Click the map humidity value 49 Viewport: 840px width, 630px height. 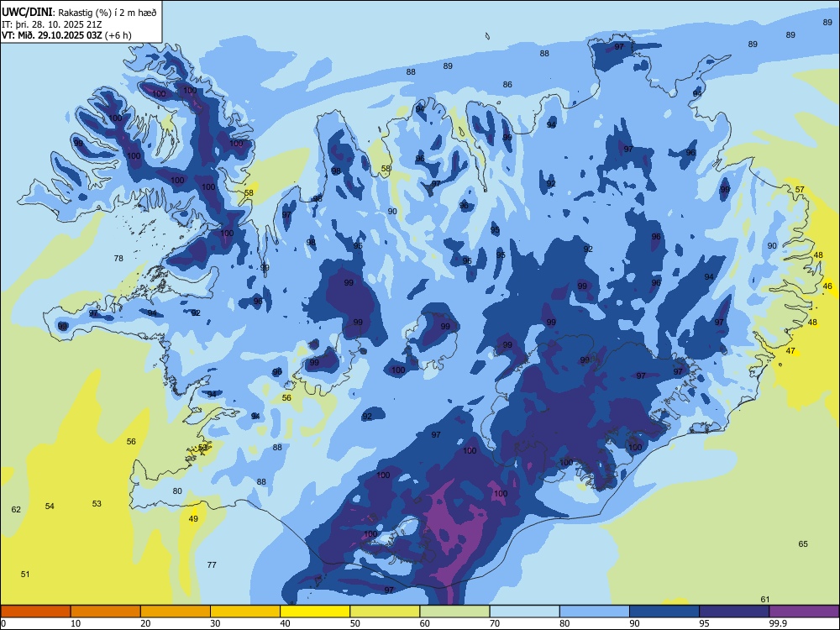pyautogui.click(x=193, y=518)
